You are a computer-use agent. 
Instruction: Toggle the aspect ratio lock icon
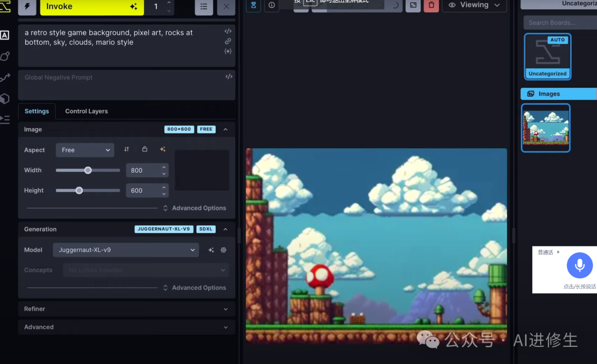145,149
